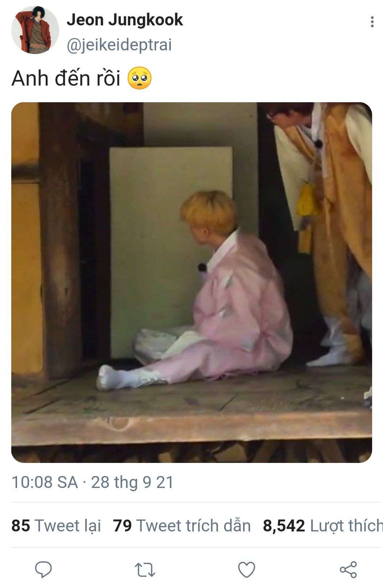Image resolution: width=383 pixels, height=588 pixels.
Task: Click the 28 thg 9 21 date
Action: (x=132, y=483)
